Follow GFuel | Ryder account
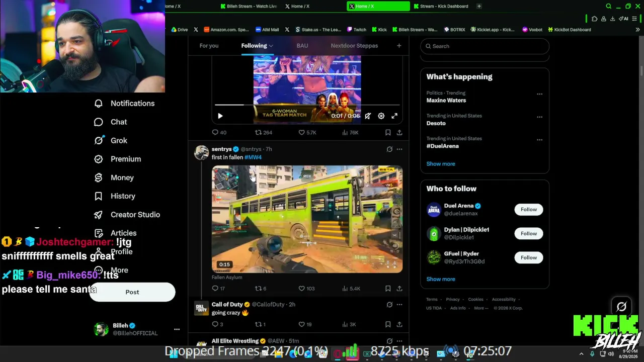This screenshot has width=644, height=362. pos(529,258)
